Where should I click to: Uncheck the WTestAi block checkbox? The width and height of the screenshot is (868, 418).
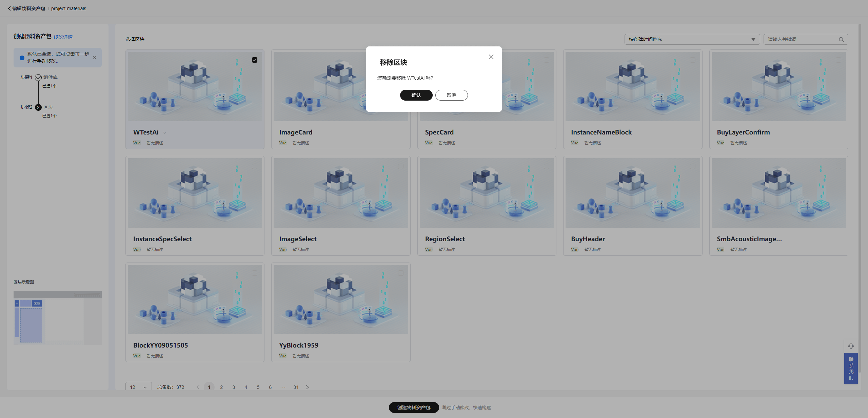[255, 60]
